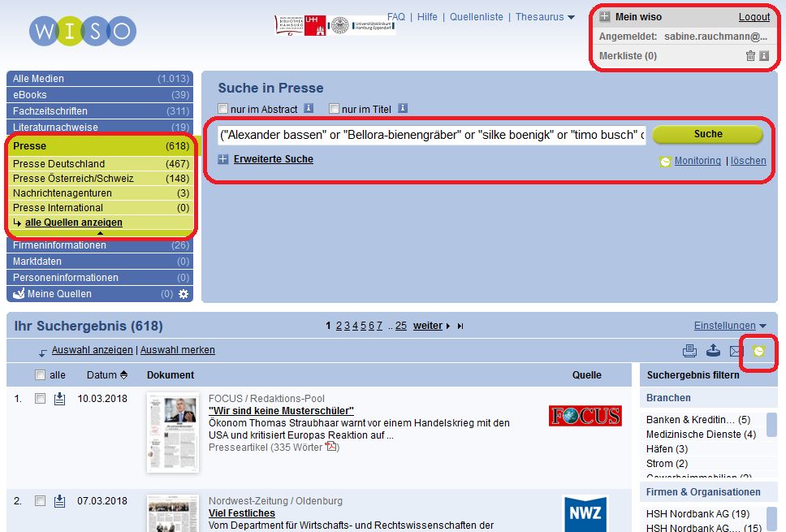The width and height of the screenshot is (786, 532).
Task: Open Merkliste info icon
Action: 764,56
